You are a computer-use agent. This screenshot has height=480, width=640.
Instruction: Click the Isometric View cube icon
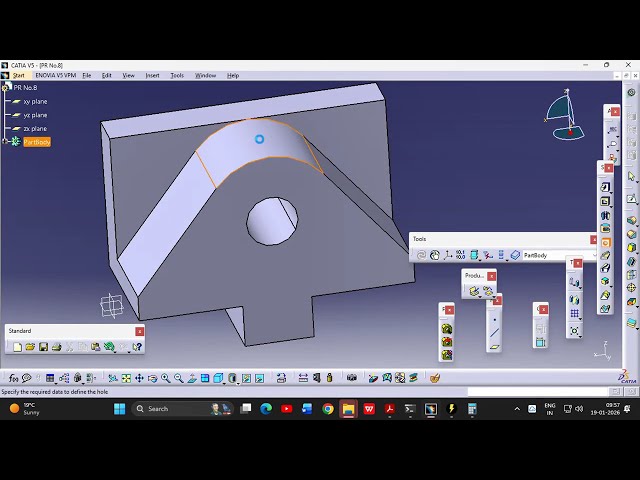tap(218, 378)
